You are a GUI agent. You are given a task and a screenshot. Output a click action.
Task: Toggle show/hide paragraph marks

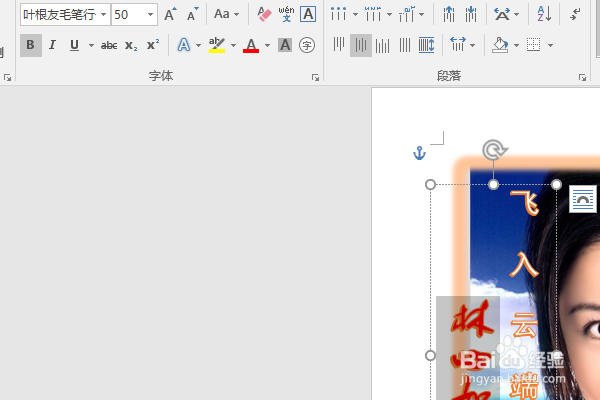(x=575, y=14)
